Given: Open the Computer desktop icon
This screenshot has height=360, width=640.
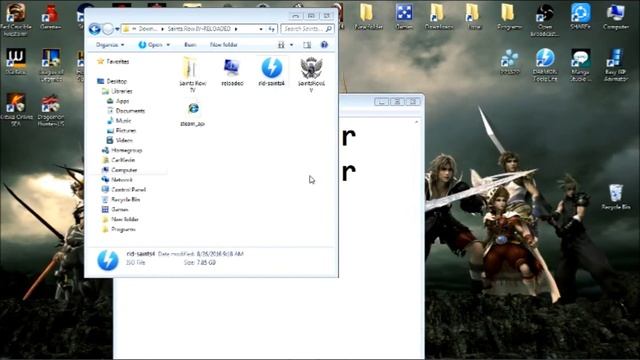Looking at the screenshot, I should (x=616, y=16).
